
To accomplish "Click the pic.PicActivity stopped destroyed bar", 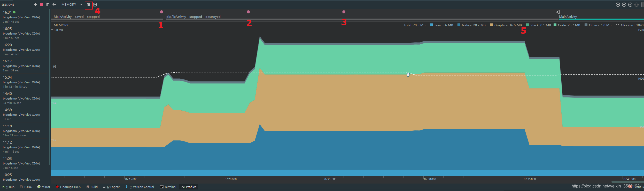I will click(362, 19).
